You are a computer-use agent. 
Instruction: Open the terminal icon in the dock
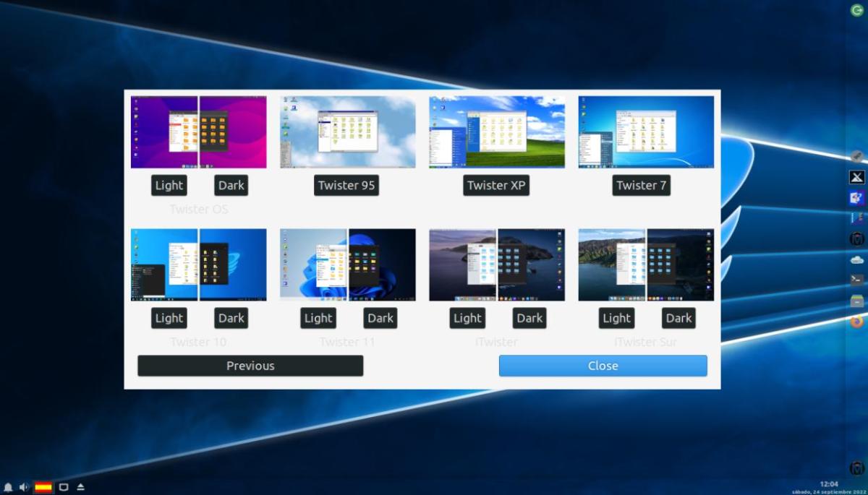(x=856, y=280)
